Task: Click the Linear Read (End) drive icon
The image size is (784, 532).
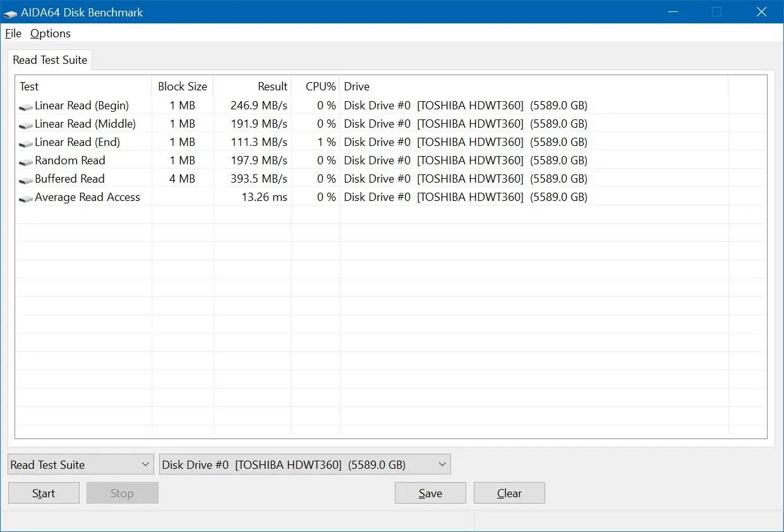Action: [x=26, y=143]
